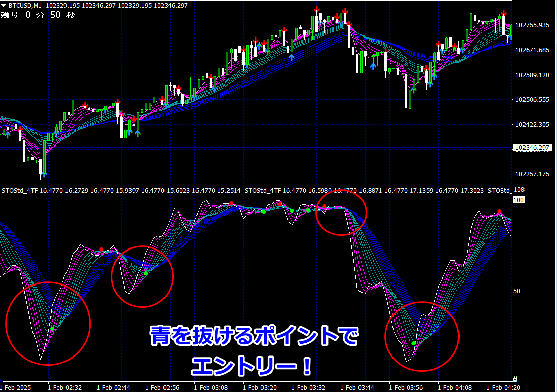557x392 pixels.
Task: Click the 1 Feb 03:56 time label
Action: [x=406, y=388]
